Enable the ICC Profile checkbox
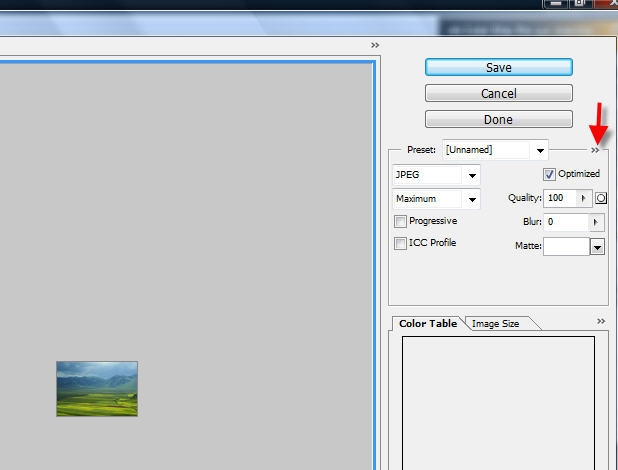The image size is (618, 470). [401, 243]
